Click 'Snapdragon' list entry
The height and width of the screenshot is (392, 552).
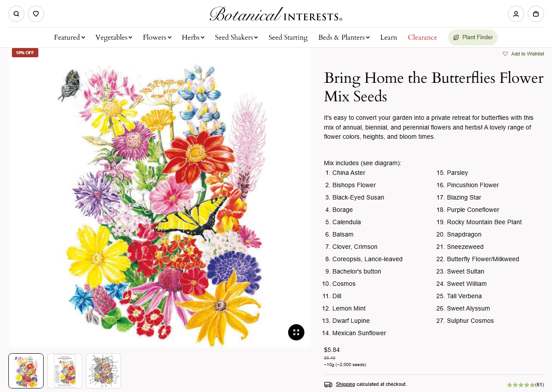point(464,234)
